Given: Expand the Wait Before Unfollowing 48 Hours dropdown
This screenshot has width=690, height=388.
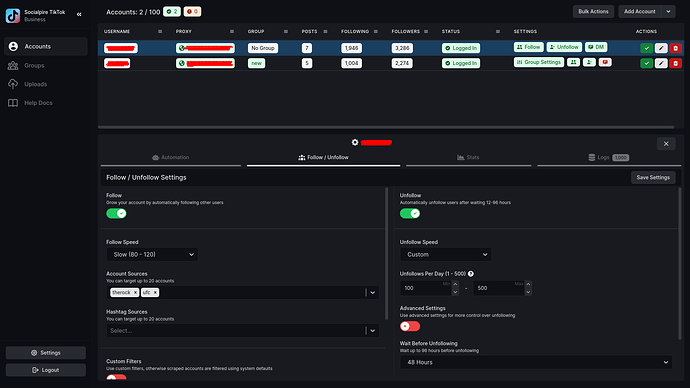Looking at the screenshot, I should (536, 362).
